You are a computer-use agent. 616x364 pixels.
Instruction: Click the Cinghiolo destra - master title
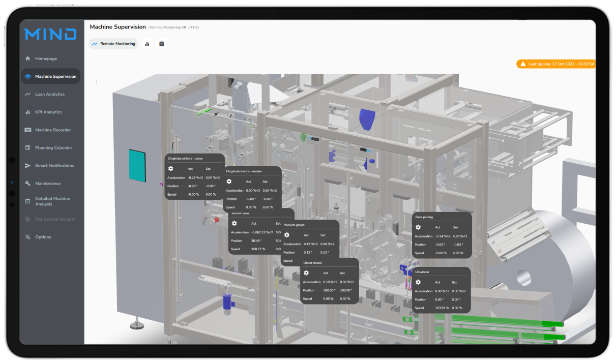(x=244, y=171)
